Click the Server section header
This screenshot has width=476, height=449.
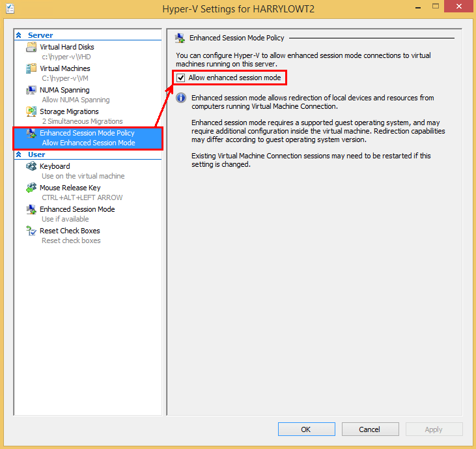point(40,35)
